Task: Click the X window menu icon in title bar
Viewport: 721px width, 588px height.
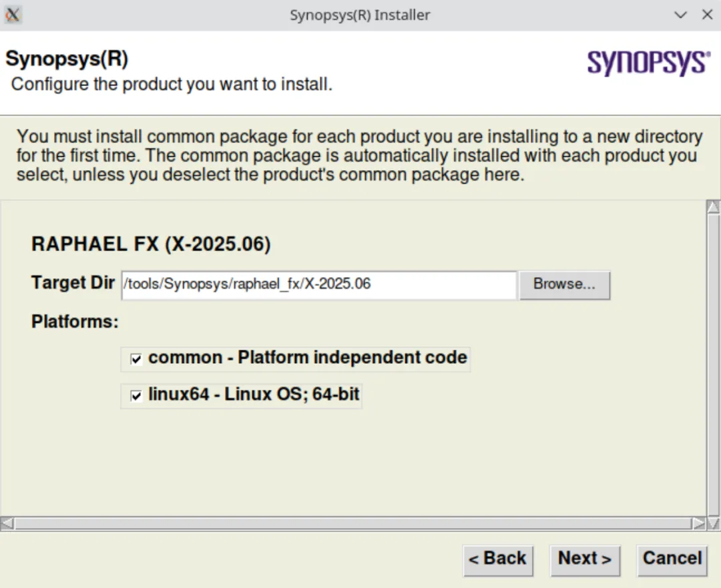Action: (13, 14)
